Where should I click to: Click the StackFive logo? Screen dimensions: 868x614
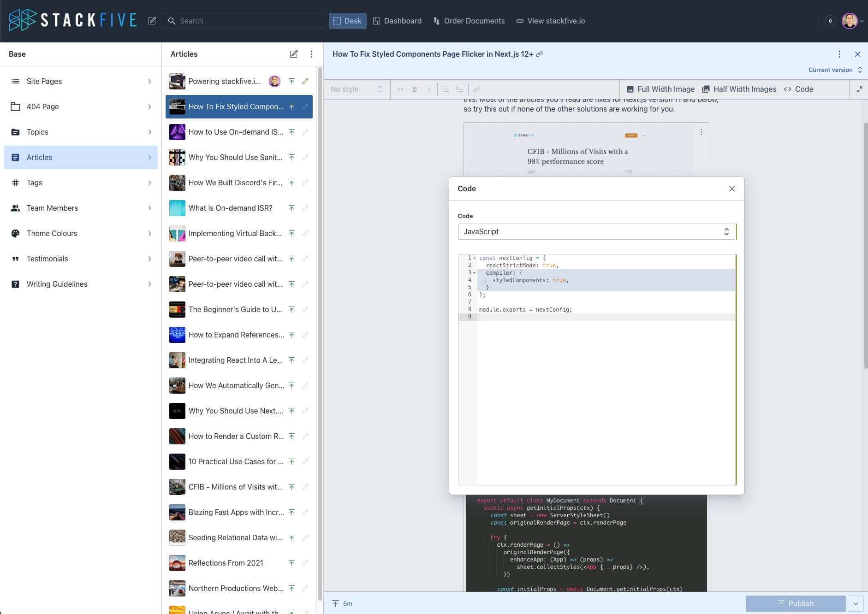tap(73, 20)
